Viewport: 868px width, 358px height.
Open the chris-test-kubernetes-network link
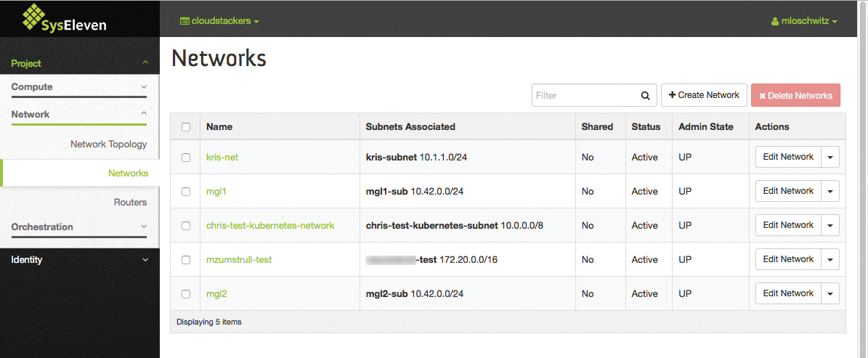(270, 226)
